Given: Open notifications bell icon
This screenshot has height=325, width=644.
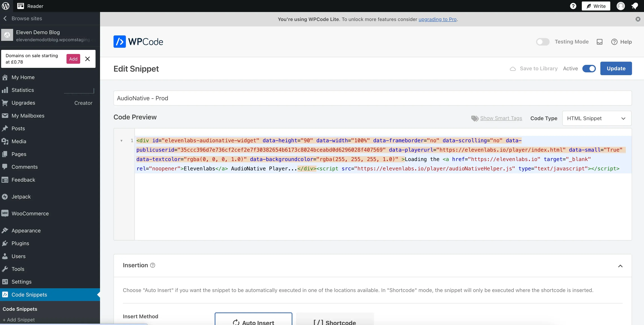Looking at the screenshot, I should pos(634,6).
